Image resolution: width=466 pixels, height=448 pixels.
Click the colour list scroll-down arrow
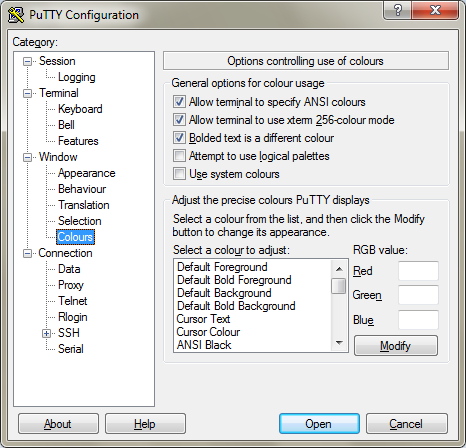pos(339,343)
